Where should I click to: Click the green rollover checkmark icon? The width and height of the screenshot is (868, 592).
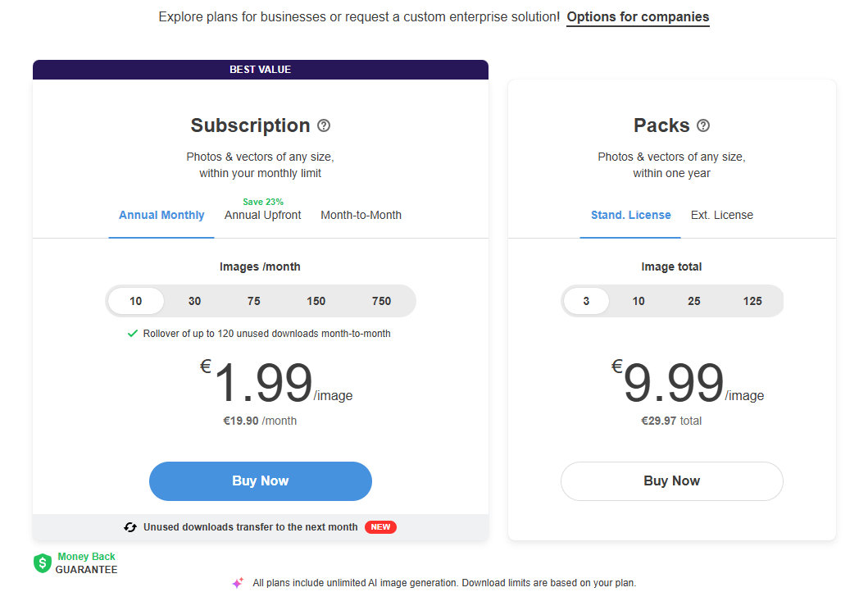tap(133, 334)
